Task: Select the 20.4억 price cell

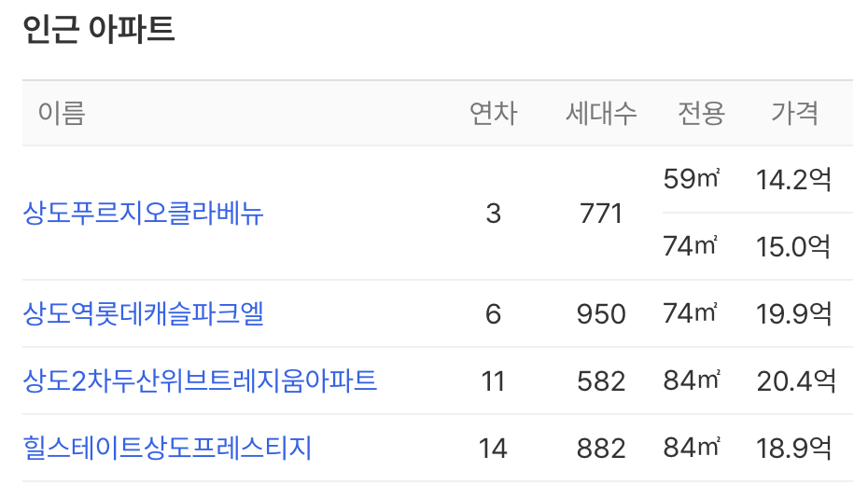Action: 795,380
